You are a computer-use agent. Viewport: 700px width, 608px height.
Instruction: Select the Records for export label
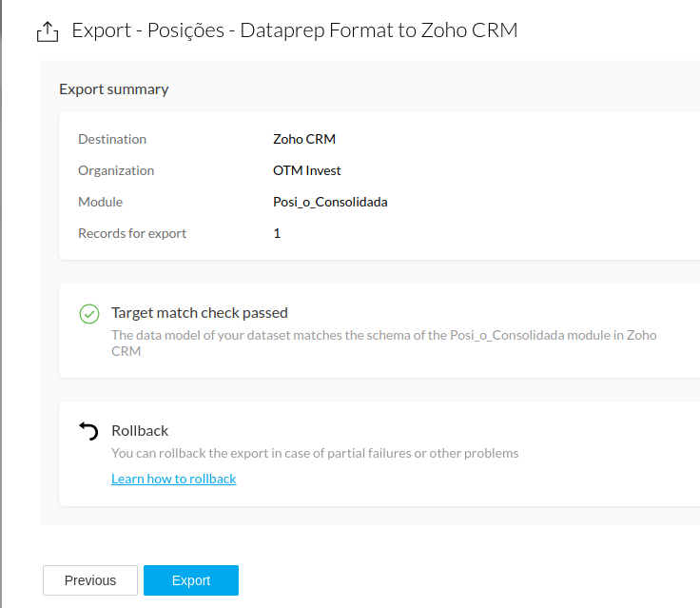[x=132, y=233]
